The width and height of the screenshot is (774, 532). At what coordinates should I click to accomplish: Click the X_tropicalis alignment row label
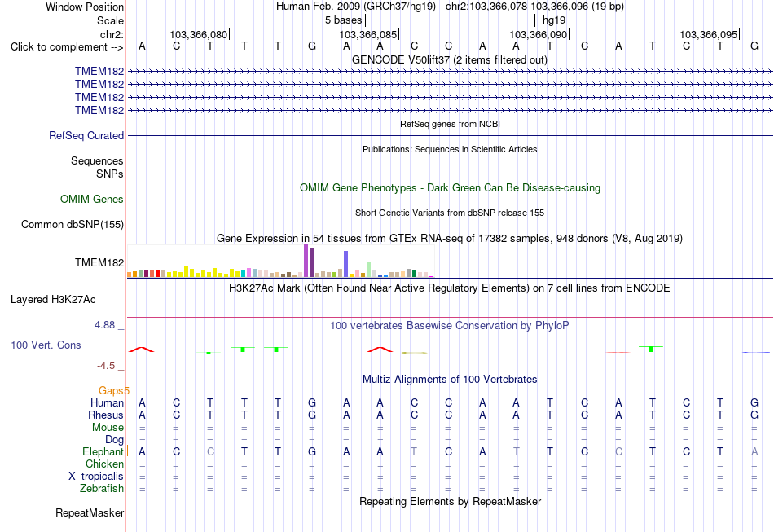[96, 477]
